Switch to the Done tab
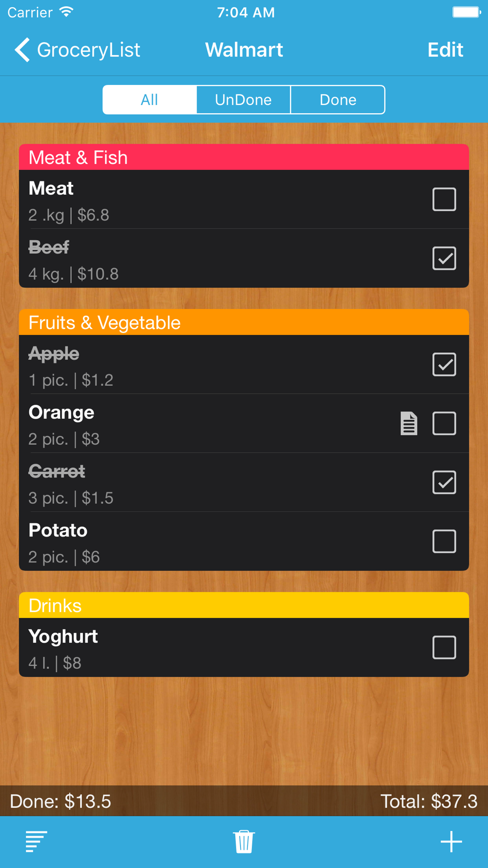Image resolution: width=488 pixels, height=868 pixels. coord(338,100)
